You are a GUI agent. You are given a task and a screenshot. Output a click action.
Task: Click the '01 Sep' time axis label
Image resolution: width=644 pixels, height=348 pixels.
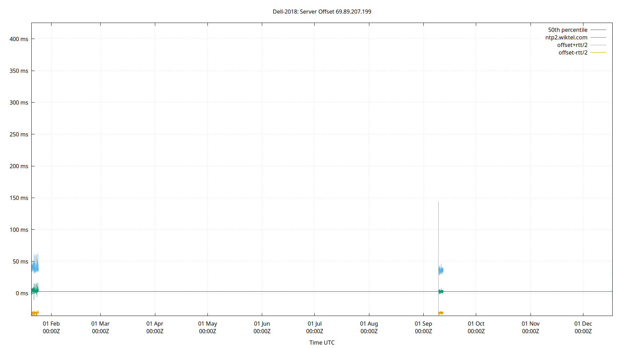click(423, 327)
